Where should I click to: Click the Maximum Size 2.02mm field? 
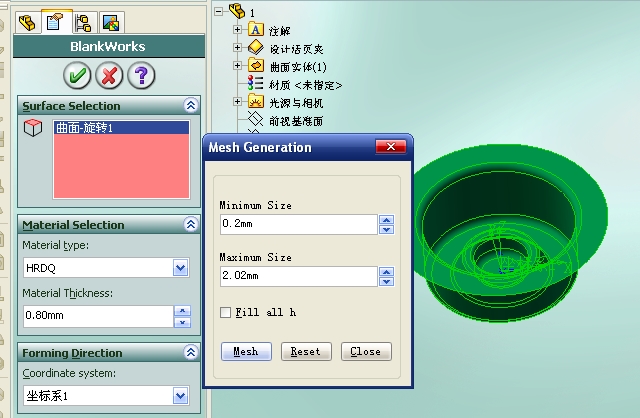tap(298, 276)
